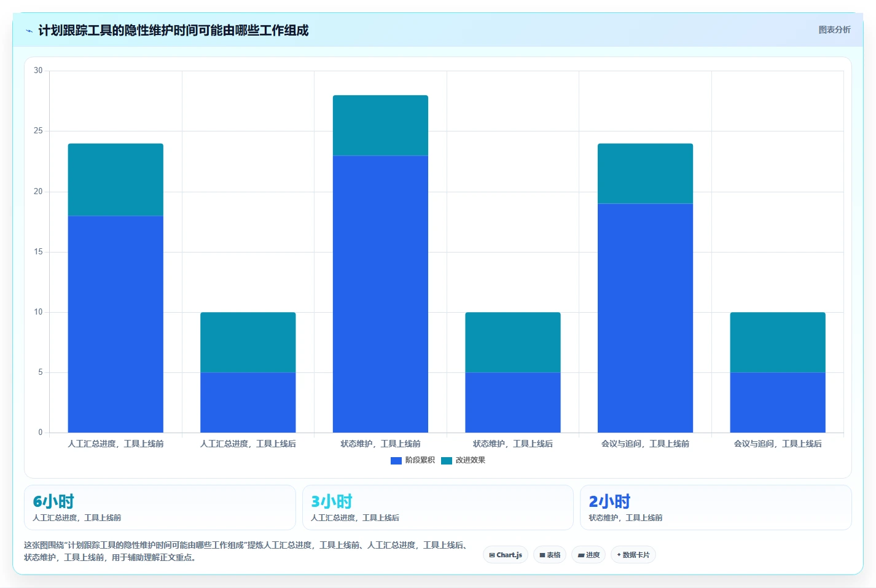Click blue segment of 会议与追问，工具上线后 bar
The width and height of the screenshot is (876, 588).
click(x=778, y=402)
